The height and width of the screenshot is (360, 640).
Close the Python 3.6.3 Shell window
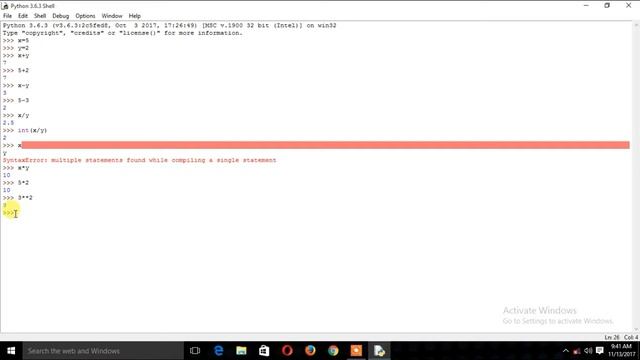(629, 6)
